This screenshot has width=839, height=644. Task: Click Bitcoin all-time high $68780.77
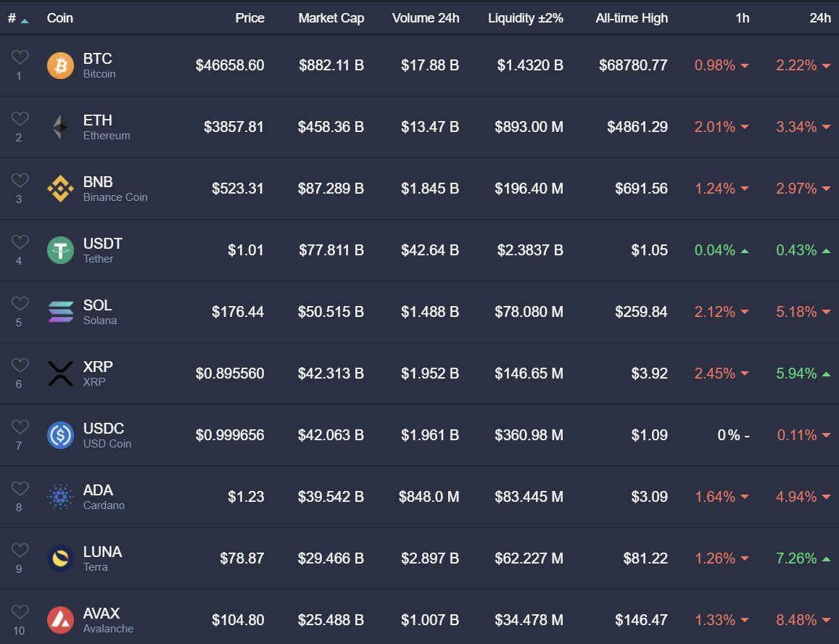(x=633, y=65)
